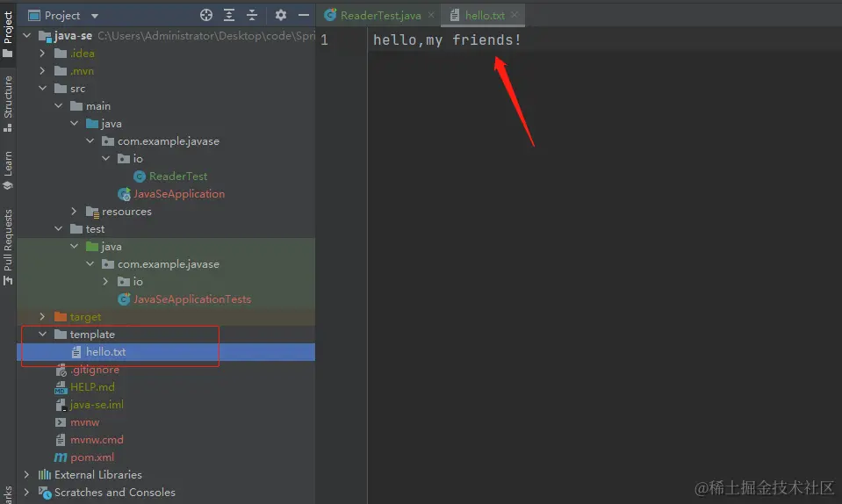This screenshot has width=842, height=504.
Task: Click the HELP.md markdown icon
Action: [61, 387]
